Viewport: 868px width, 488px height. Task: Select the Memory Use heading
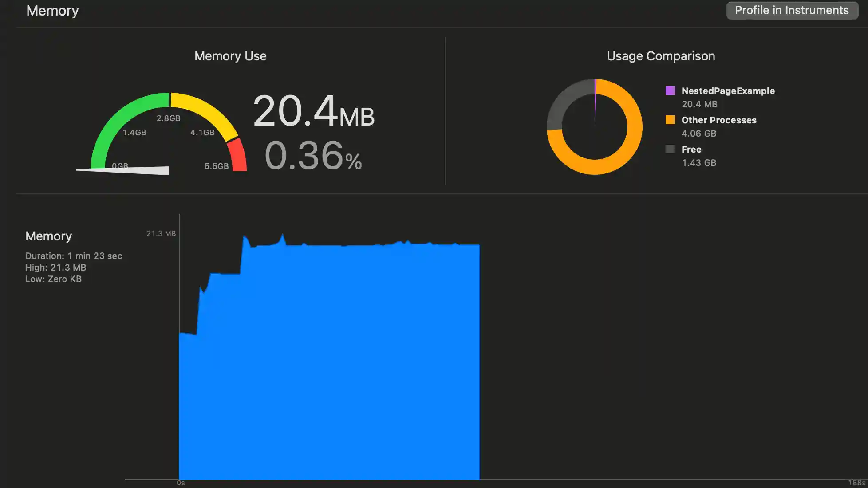click(x=230, y=56)
